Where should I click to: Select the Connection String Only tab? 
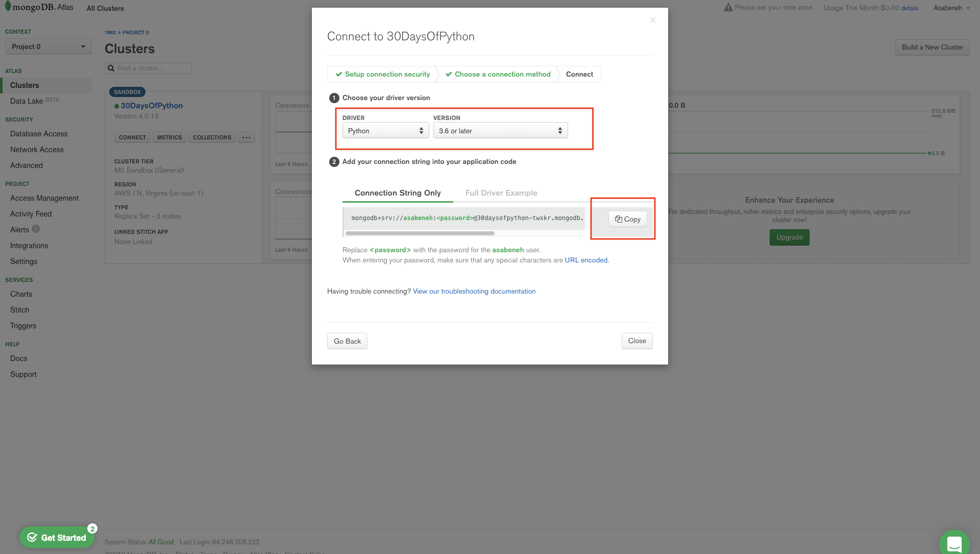coord(397,193)
